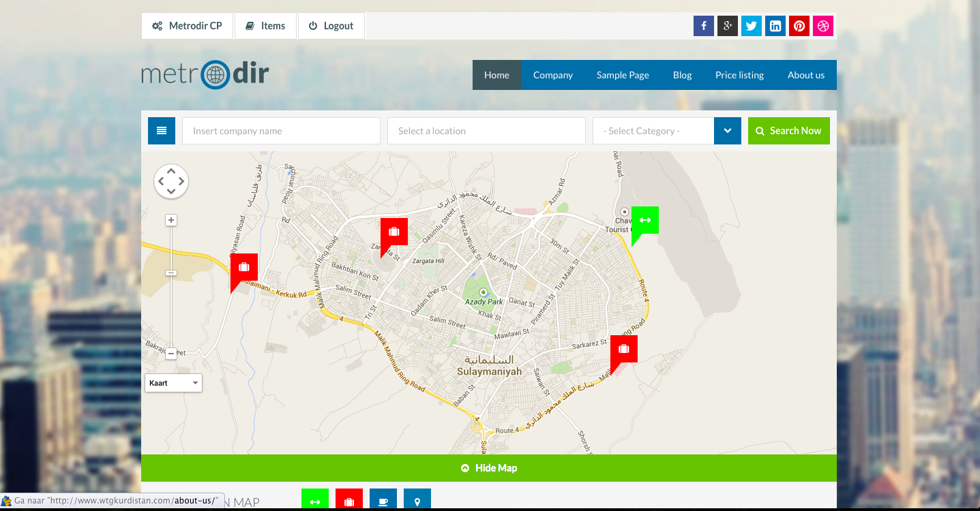
Task: Focus the Insert company name field
Action: [x=281, y=131]
